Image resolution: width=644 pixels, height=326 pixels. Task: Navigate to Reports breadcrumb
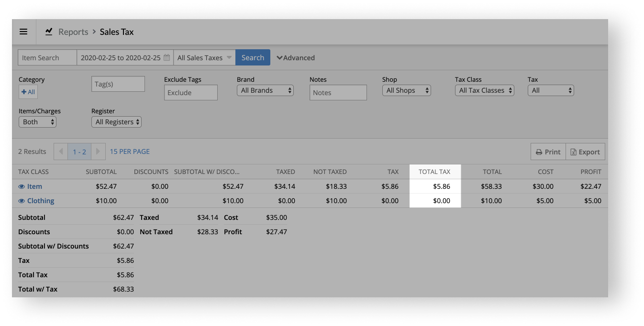coord(73,32)
